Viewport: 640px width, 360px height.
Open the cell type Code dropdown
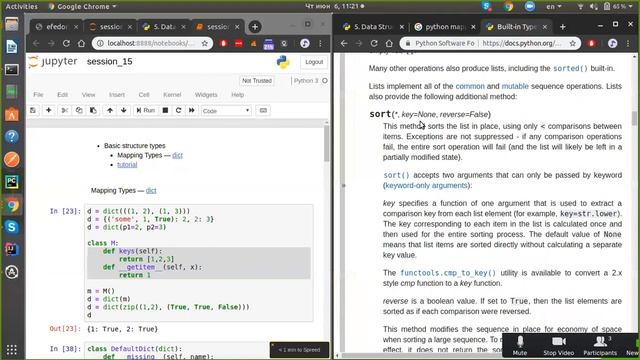pos(226,111)
